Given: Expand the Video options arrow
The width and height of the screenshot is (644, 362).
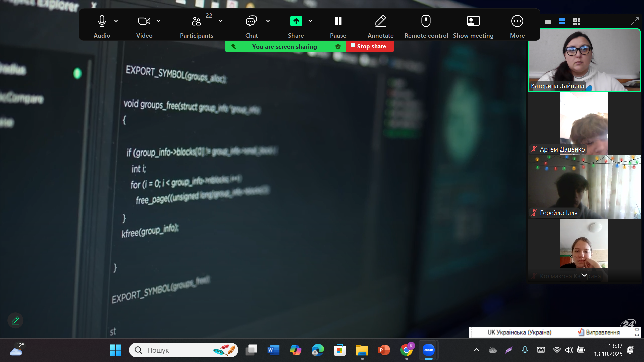Looking at the screenshot, I should 158,21.
